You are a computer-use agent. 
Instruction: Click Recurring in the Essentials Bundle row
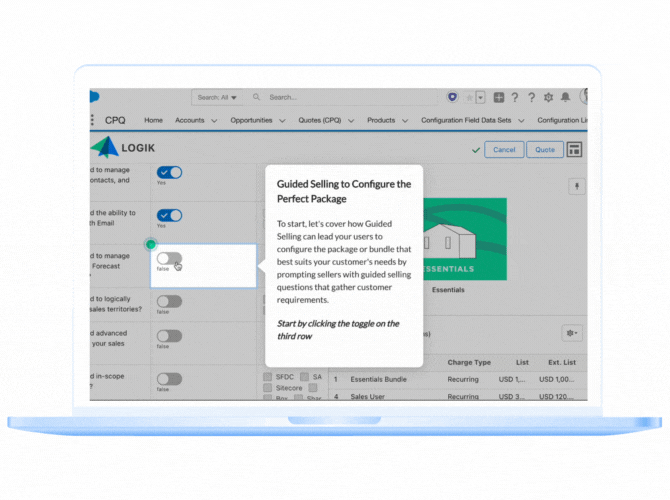pos(463,379)
